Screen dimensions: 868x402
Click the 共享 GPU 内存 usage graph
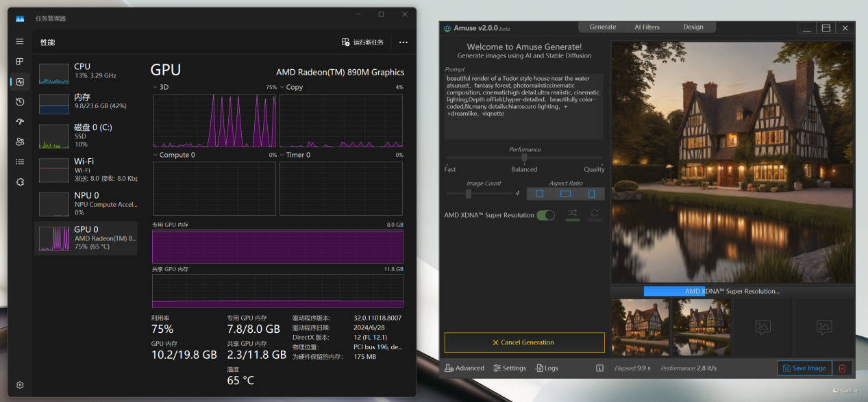[277, 290]
